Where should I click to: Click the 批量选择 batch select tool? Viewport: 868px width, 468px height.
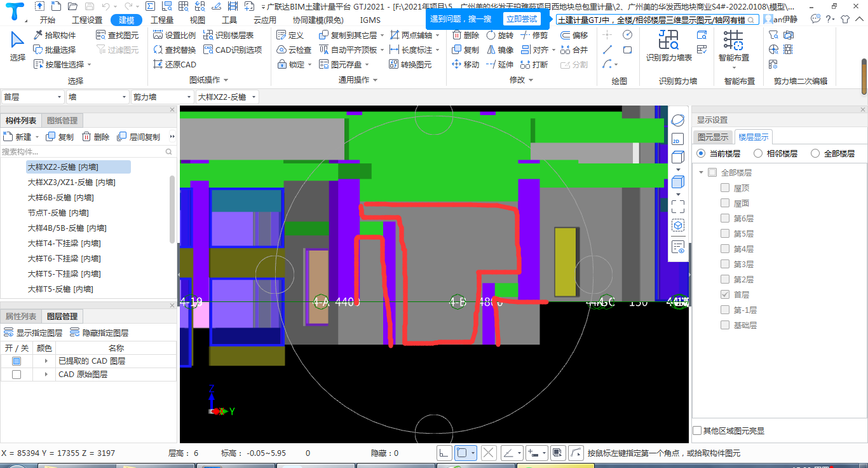click(54, 50)
